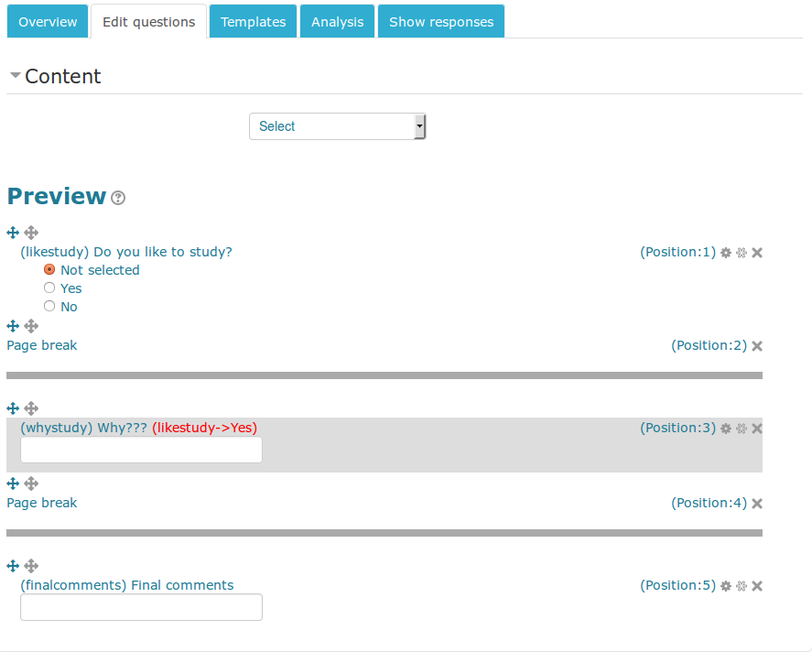This screenshot has width=812, height=652.
Task: Edit finalcomments question via gear icon
Action: (x=726, y=586)
